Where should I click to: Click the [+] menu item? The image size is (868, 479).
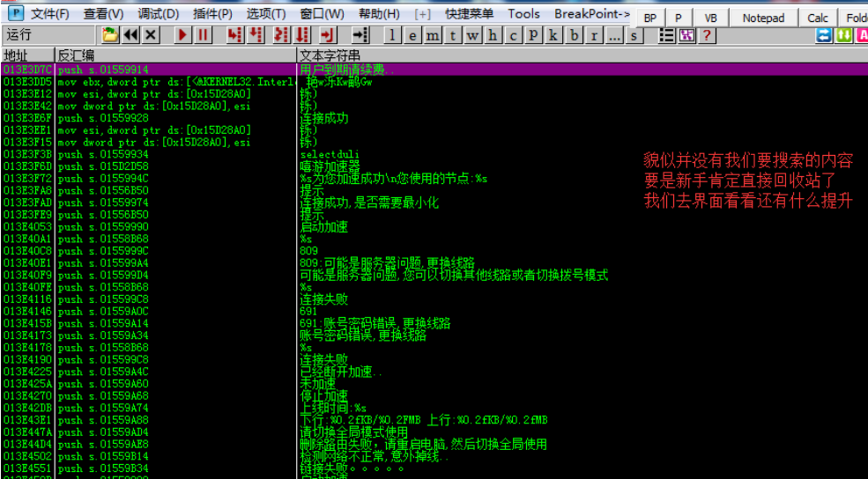click(423, 13)
